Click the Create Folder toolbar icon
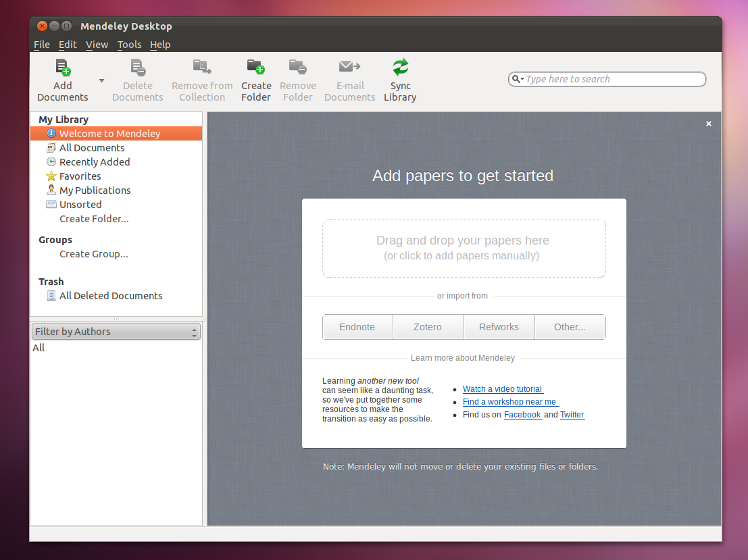The width and height of the screenshot is (748, 560). pos(256,67)
